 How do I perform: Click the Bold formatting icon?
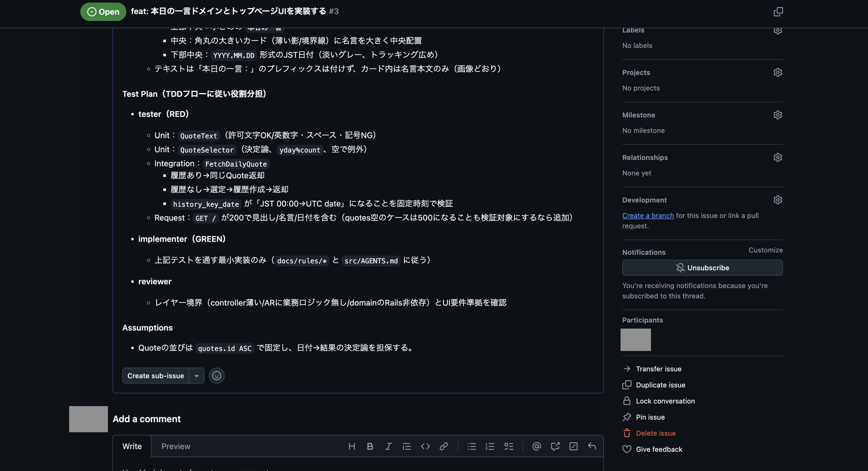[x=370, y=446]
